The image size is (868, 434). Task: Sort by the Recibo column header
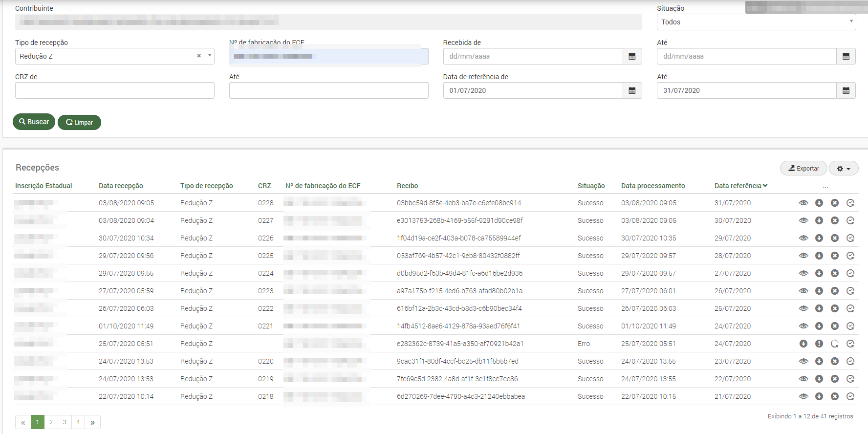pos(407,186)
